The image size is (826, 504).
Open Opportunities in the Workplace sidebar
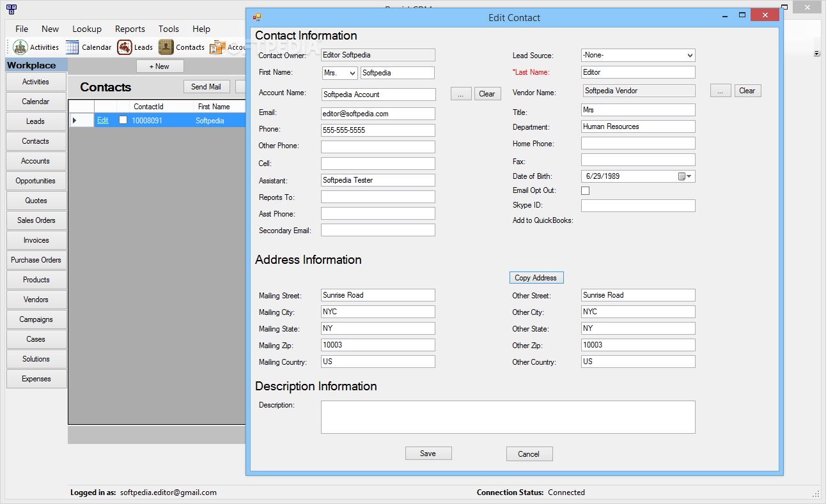click(36, 181)
